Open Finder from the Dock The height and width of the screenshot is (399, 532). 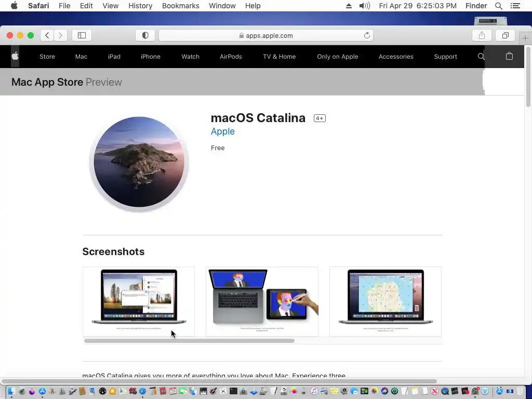(11, 391)
